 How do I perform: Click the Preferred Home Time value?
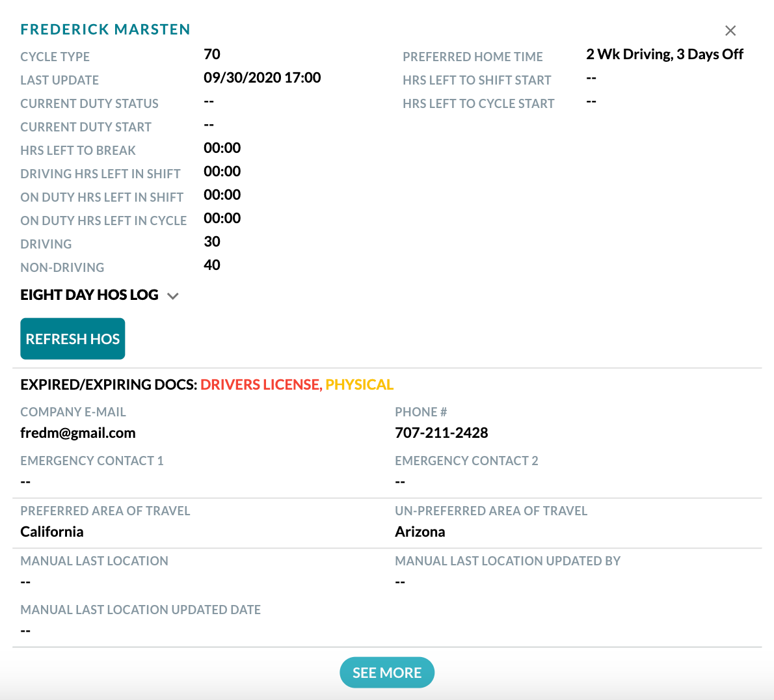[x=665, y=54]
